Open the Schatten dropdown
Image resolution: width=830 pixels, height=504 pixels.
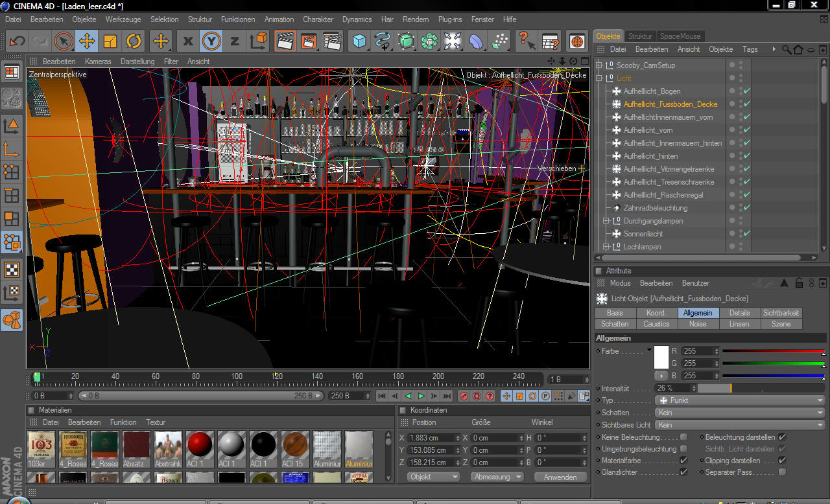740,413
